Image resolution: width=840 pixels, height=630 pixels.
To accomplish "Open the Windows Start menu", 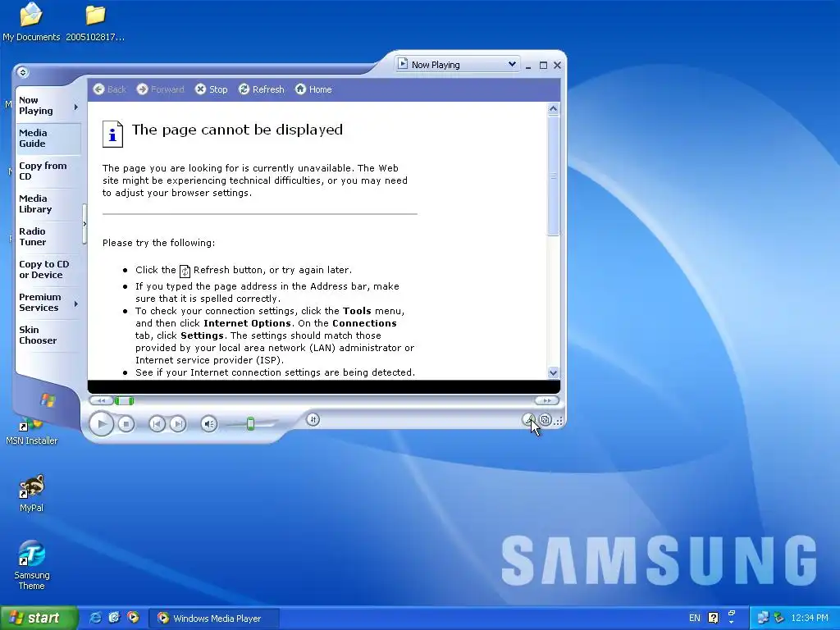I will click(x=39, y=618).
